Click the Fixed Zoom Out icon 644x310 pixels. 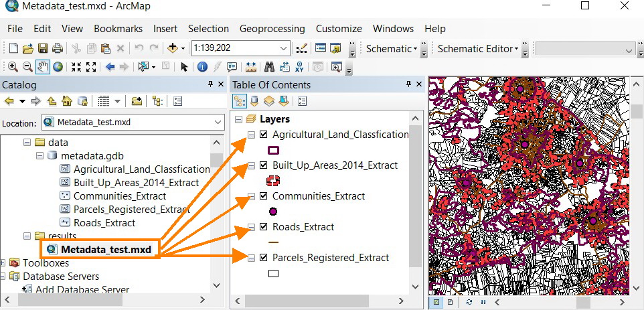click(91, 67)
